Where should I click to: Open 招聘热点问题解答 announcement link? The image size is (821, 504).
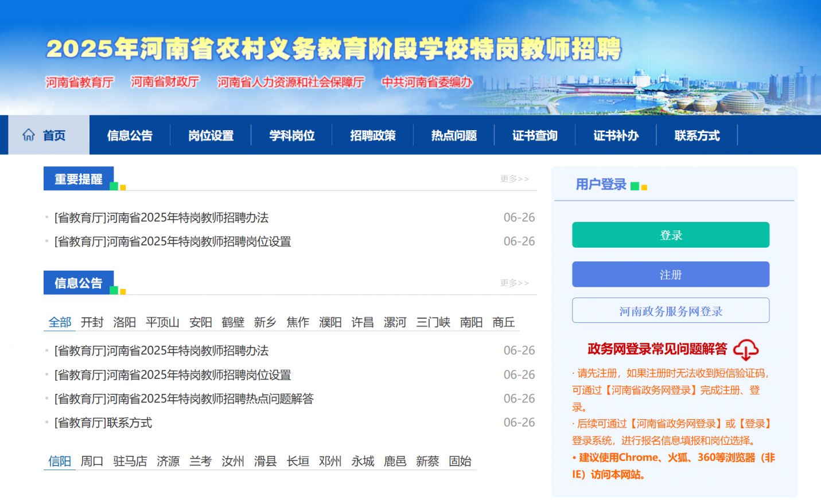(184, 398)
